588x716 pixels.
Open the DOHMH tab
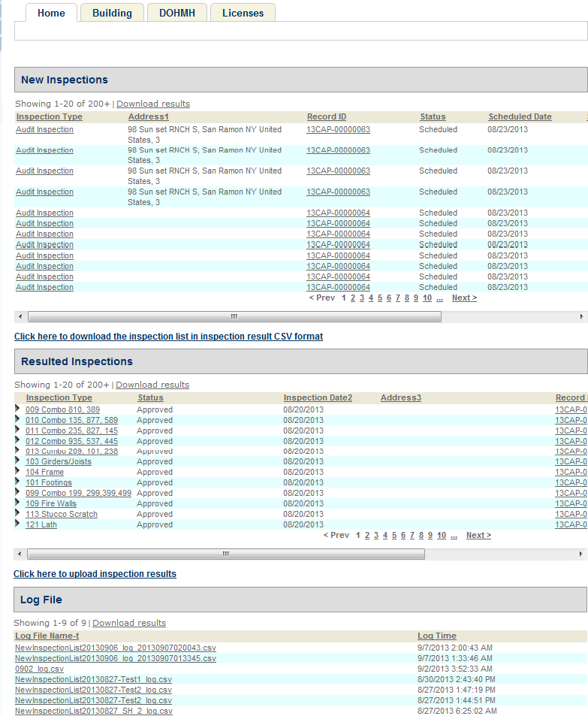176,13
